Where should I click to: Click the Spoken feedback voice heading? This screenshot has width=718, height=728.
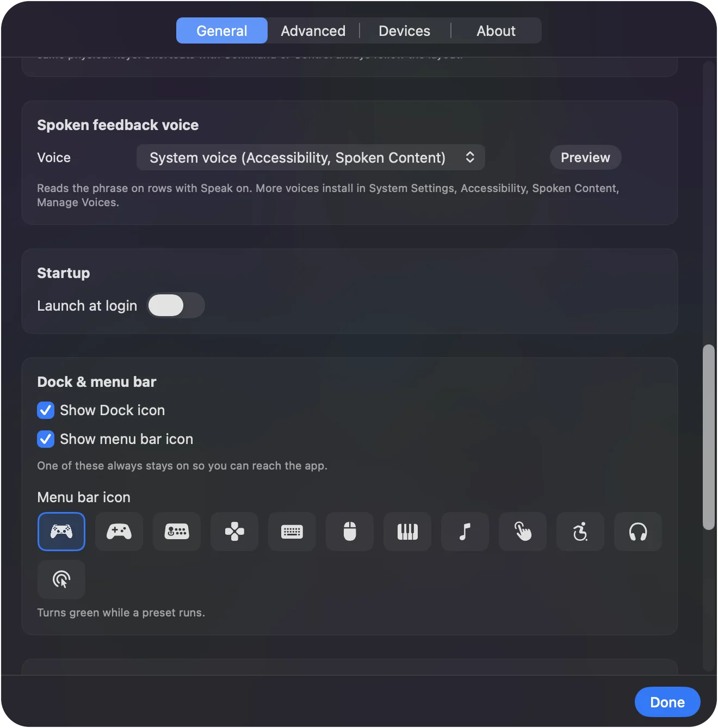pyautogui.click(x=118, y=125)
